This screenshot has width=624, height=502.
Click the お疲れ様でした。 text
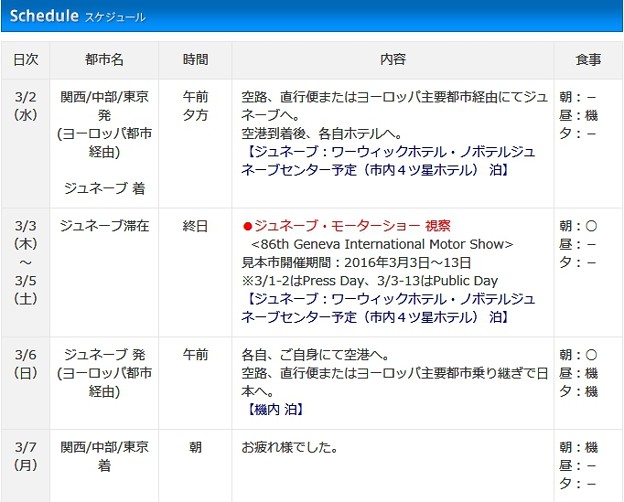pos(290,447)
